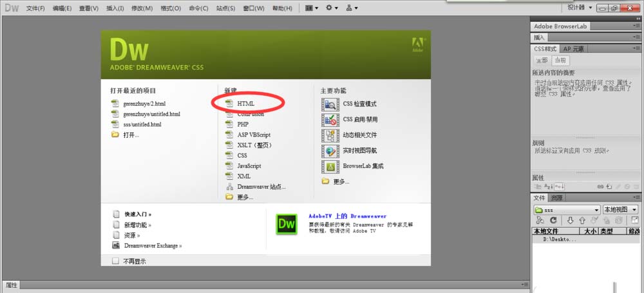Viewport: 644px width, 293px height.
Task: Show category view in CSS properties
Action: pos(538,187)
